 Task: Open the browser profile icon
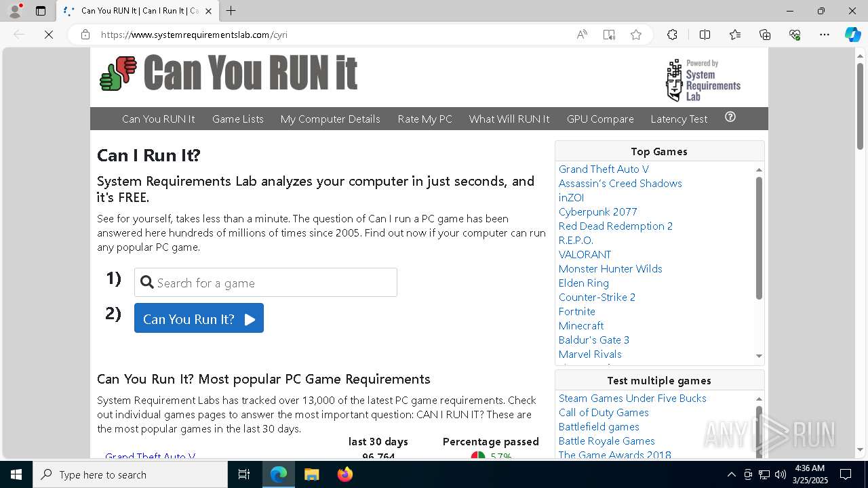click(15, 11)
